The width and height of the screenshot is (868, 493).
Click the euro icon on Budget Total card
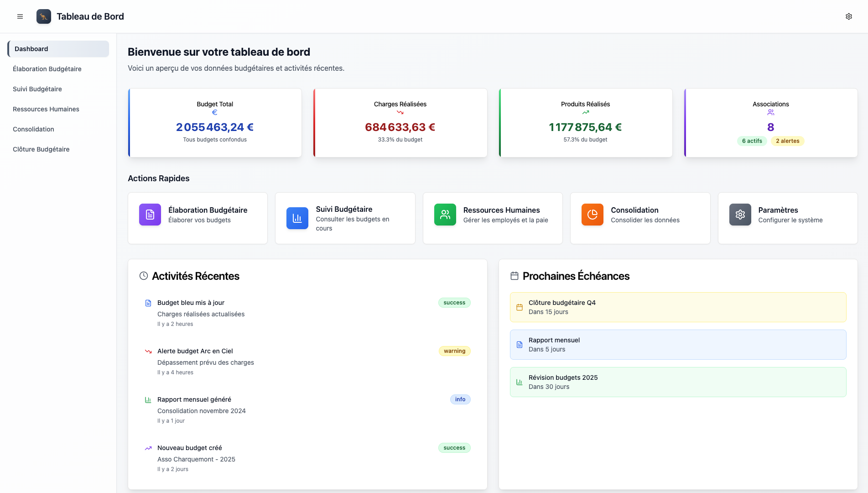214,112
